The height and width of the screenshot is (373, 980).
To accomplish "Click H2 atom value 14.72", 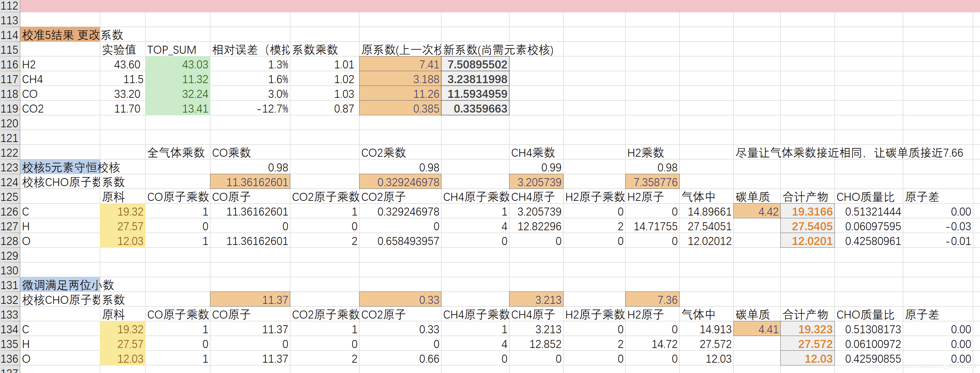I will tap(652, 344).
